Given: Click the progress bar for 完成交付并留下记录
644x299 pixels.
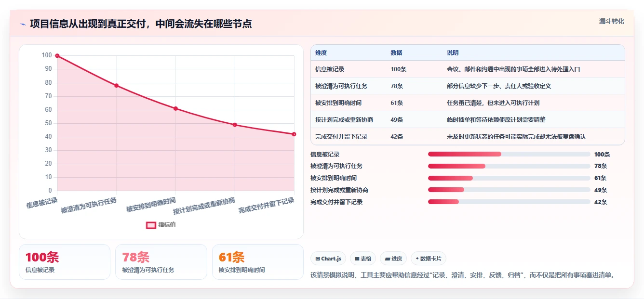Looking at the screenshot, I should pyautogui.click(x=509, y=202).
